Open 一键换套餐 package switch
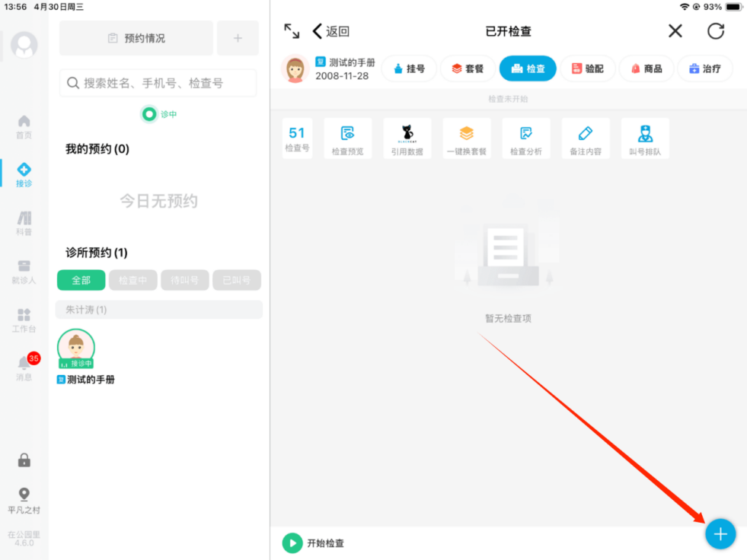The image size is (747, 560). pyautogui.click(x=466, y=139)
